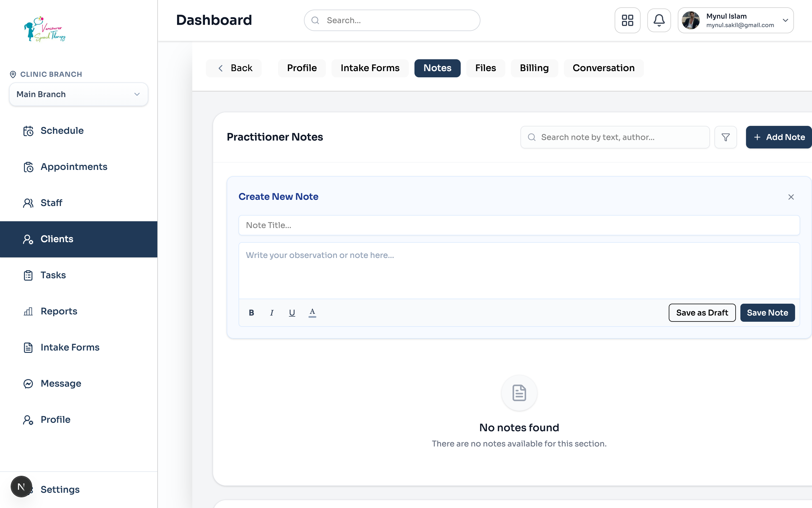Click the Add Note button

tap(779, 137)
